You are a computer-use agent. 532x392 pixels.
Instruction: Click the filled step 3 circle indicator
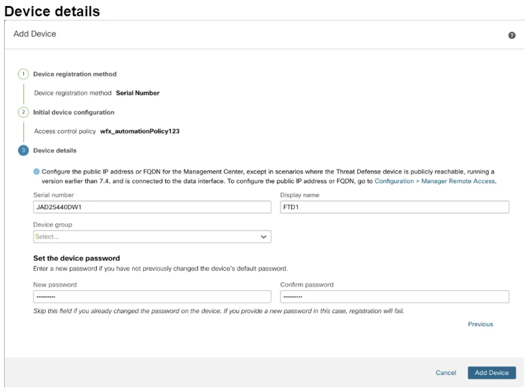coord(24,150)
